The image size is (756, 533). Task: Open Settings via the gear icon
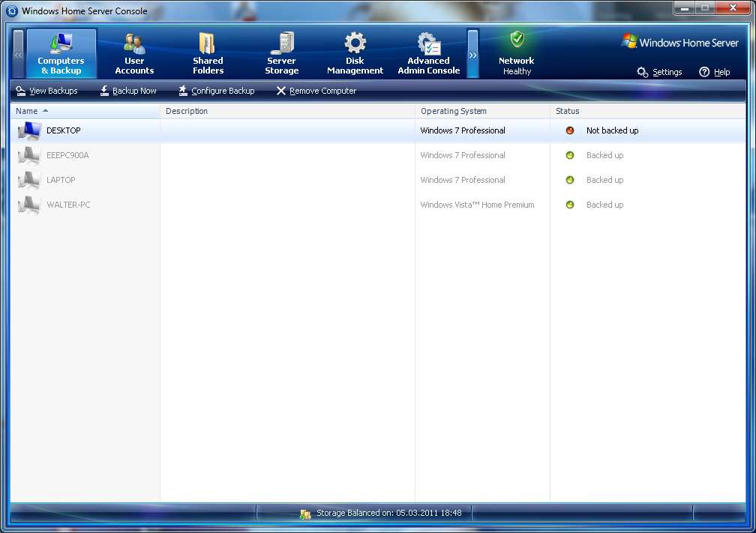point(642,72)
